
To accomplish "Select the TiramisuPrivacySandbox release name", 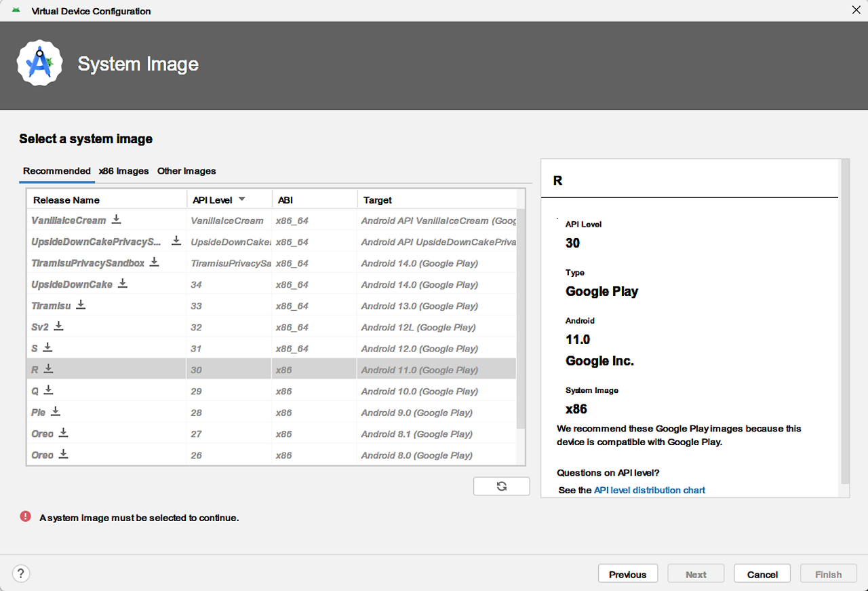I will click(x=88, y=263).
